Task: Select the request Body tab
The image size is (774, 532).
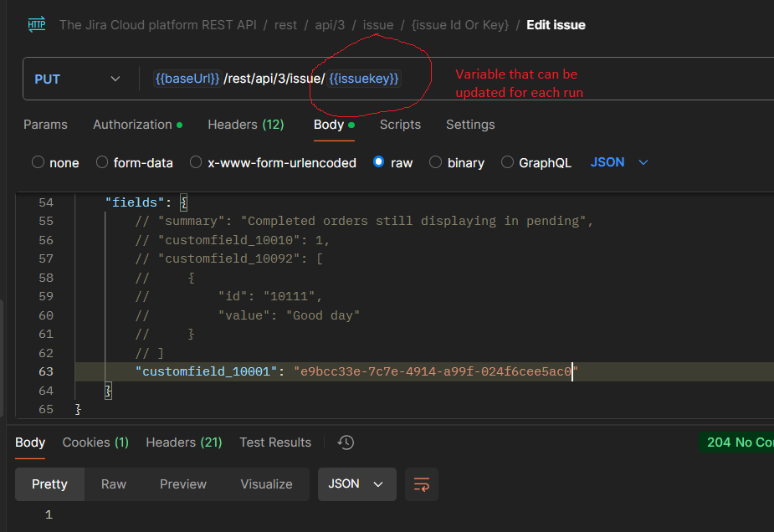Action: point(334,125)
